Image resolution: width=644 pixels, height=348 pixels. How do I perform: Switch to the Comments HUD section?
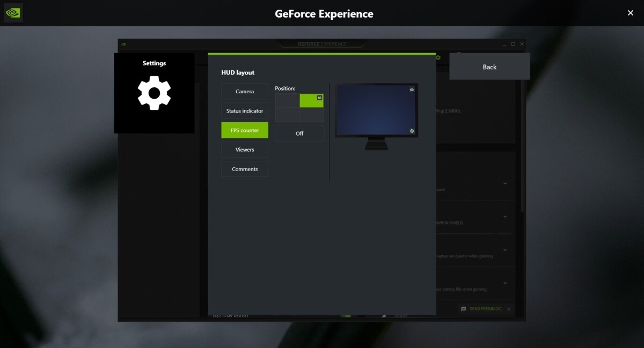coord(244,168)
